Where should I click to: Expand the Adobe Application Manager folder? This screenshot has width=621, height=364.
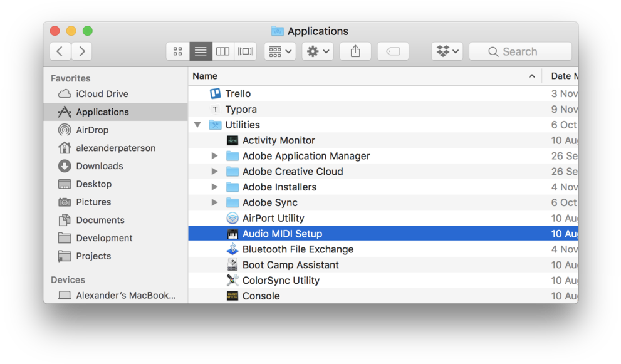214,156
